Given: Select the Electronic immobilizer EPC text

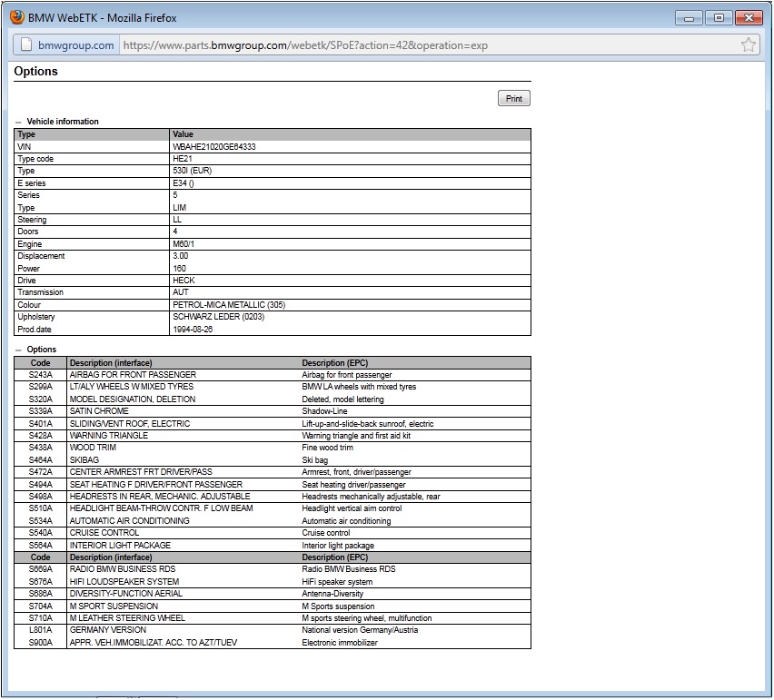Looking at the screenshot, I should point(340,643).
